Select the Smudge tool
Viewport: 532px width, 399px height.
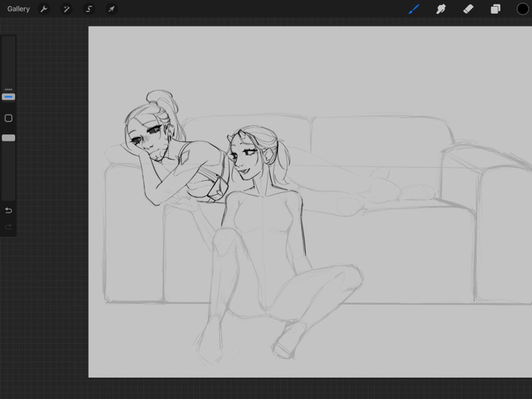click(x=440, y=9)
